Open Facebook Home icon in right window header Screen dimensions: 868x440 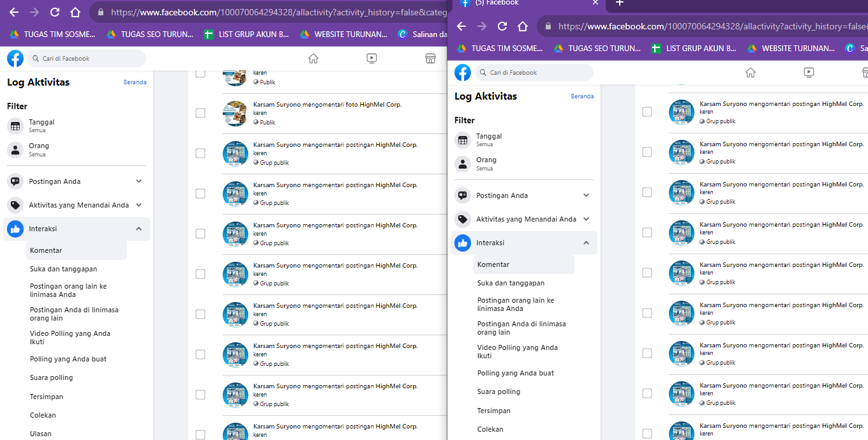click(x=751, y=73)
